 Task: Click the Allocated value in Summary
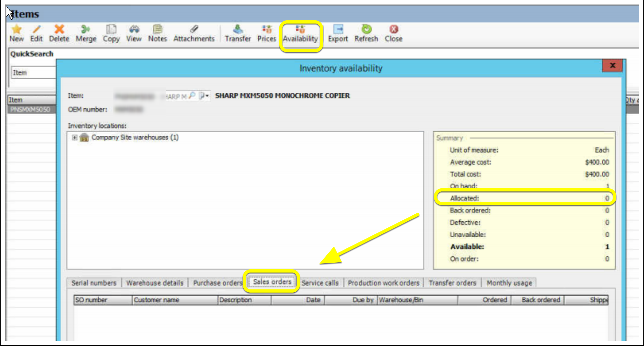pyautogui.click(x=607, y=198)
